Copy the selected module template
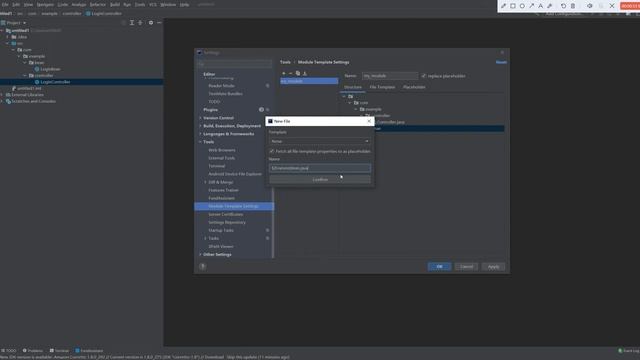 pos(298,73)
